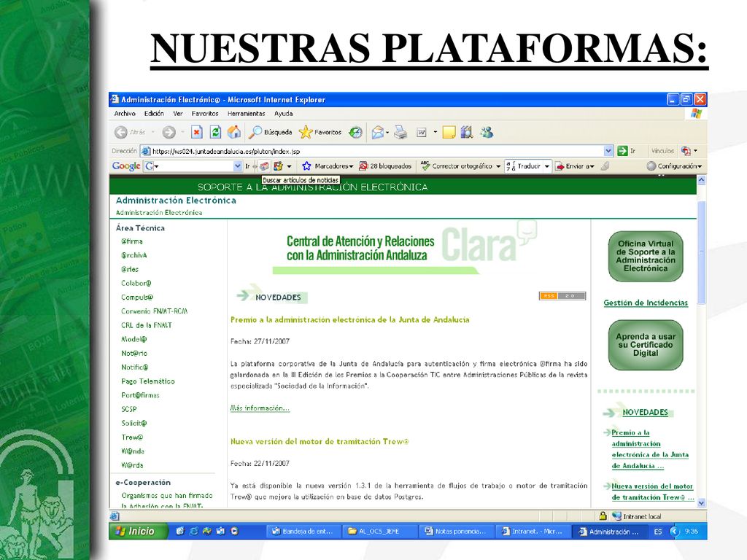Open Nueva versión del motor Trew@ headline
The width and height of the screenshot is (747, 560).
pyautogui.click(x=320, y=441)
